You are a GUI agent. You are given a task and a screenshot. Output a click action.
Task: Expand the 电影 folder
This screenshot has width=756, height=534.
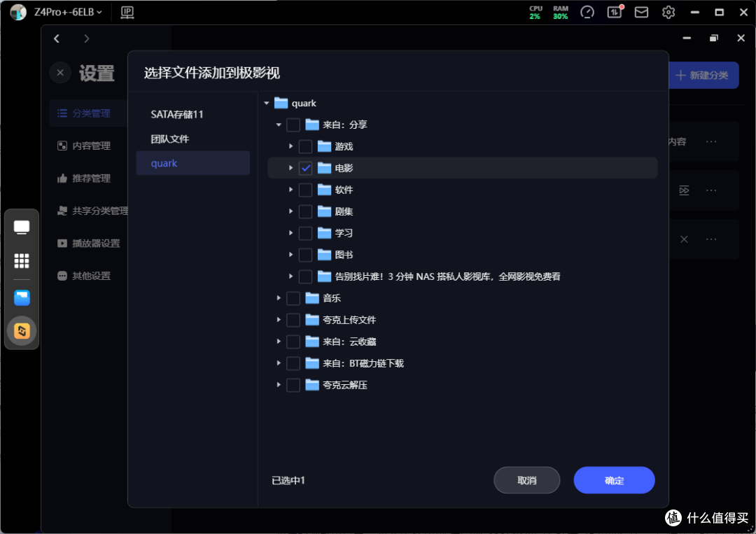tap(290, 168)
